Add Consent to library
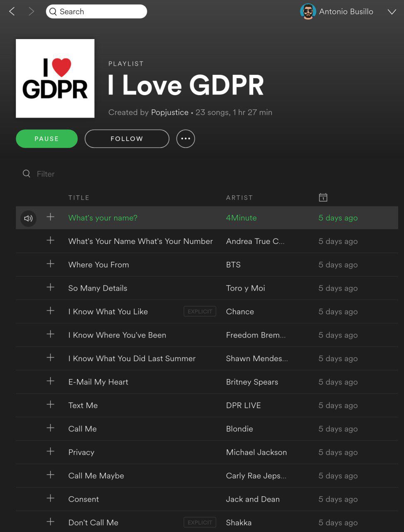 [x=50, y=498]
